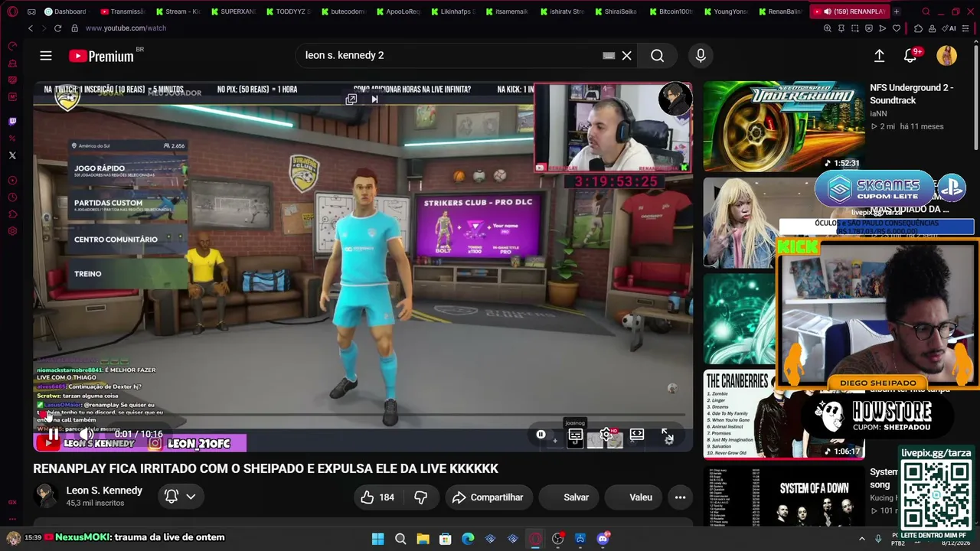The width and height of the screenshot is (980, 551).
Task: Open the YouTube guide hamburger menu
Action: point(46,56)
